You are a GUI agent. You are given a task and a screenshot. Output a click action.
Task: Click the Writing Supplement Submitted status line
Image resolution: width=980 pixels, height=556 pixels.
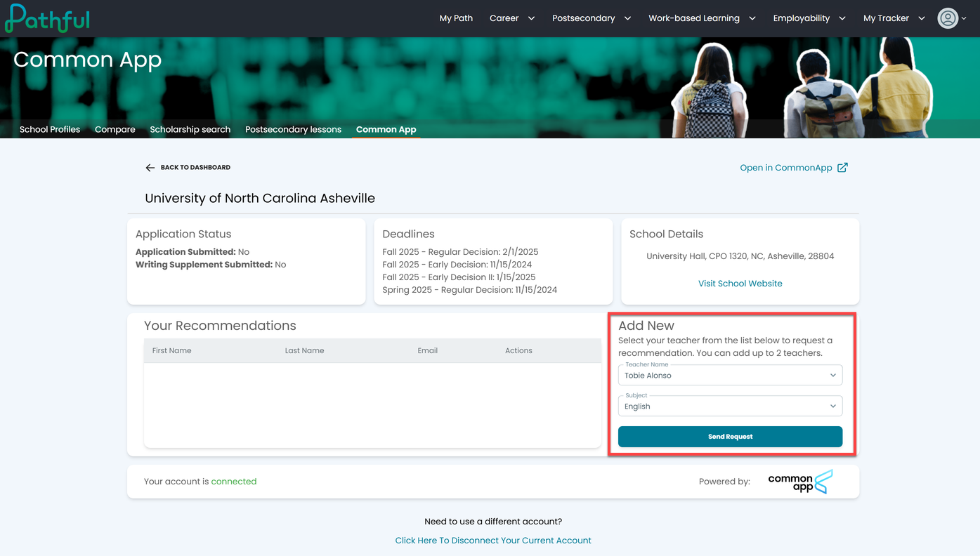tap(211, 265)
